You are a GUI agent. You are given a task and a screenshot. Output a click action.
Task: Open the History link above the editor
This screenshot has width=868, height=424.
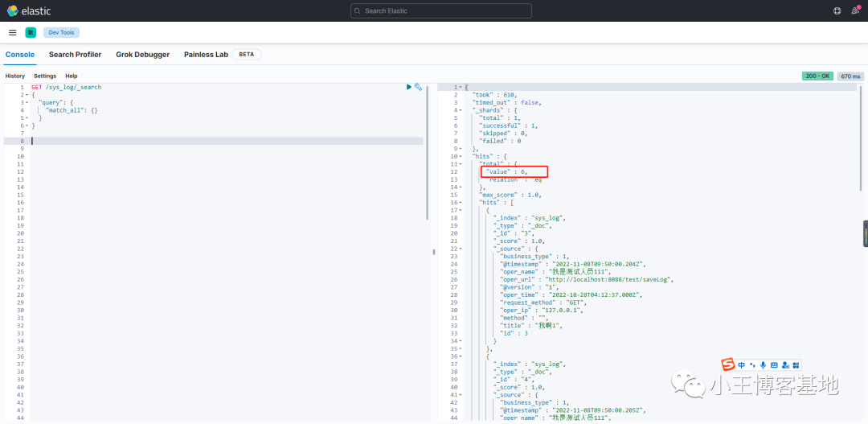[x=15, y=76]
